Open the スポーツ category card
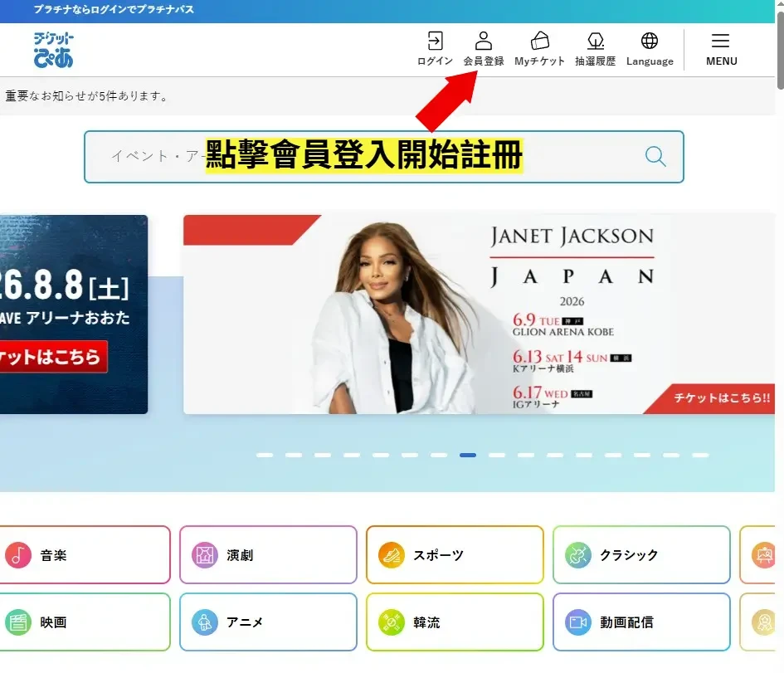Image resolution: width=784 pixels, height=673 pixels. pyautogui.click(x=455, y=554)
